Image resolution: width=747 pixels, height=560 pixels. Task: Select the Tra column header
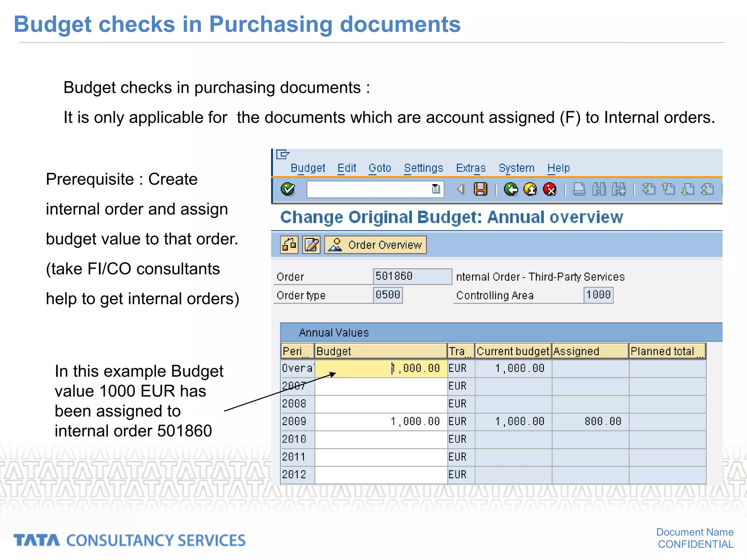coord(461,351)
